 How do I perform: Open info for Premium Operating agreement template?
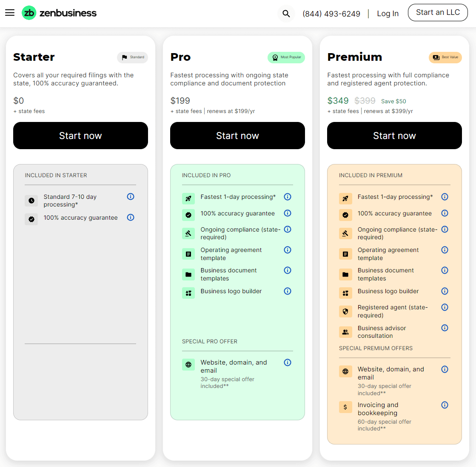click(x=445, y=250)
